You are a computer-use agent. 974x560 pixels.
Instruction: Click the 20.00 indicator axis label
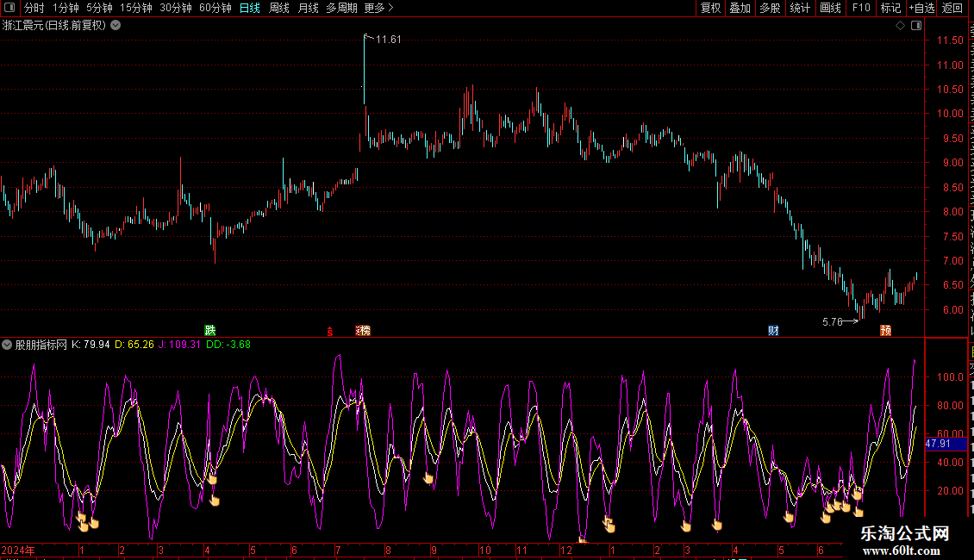[x=950, y=490]
